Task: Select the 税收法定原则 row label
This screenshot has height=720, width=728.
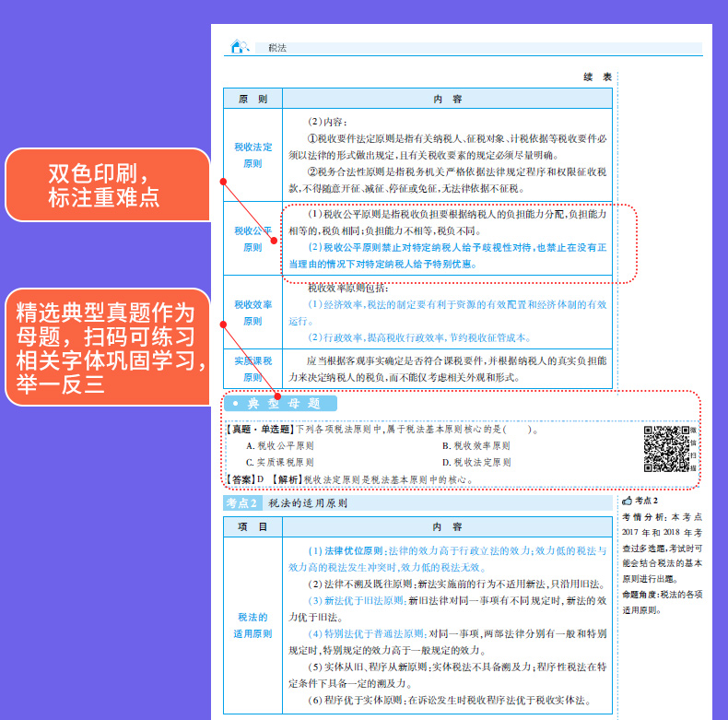Action: coord(252,155)
